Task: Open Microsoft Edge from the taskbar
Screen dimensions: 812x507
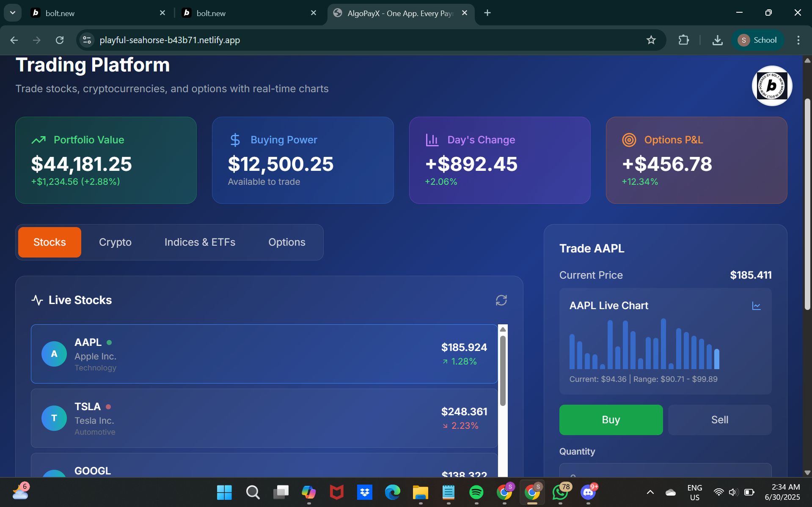Action: (x=392, y=492)
